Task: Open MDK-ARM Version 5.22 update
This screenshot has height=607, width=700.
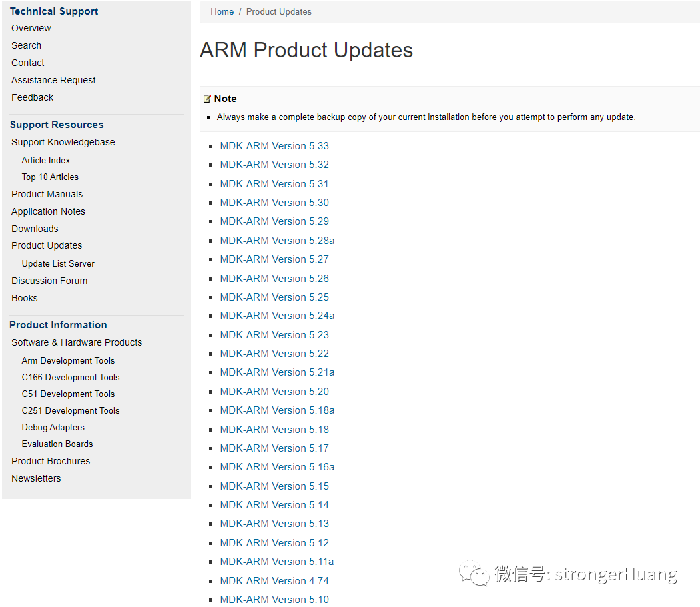Action: 274,354
